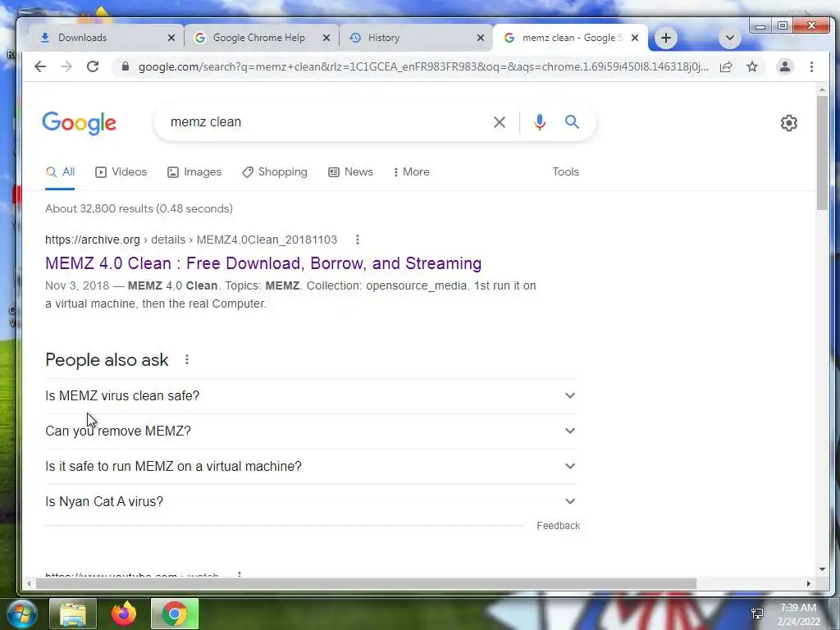Image resolution: width=840 pixels, height=630 pixels.
Task: Open Google quick settings gear
Action: click(788, 123)
